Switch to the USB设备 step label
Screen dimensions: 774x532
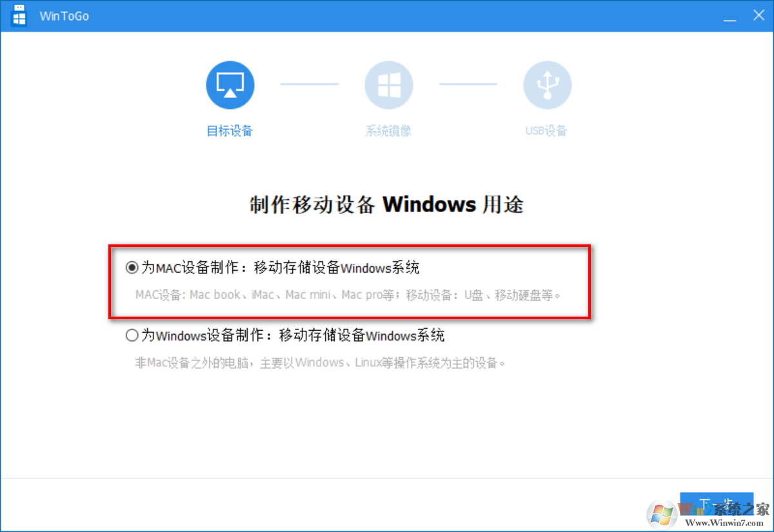(546, 131)
